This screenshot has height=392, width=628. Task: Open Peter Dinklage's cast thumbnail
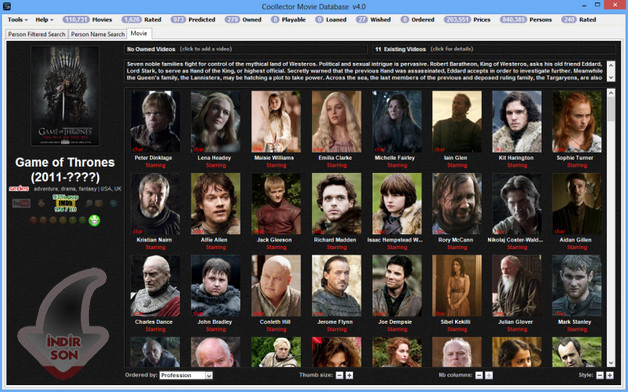155,121
